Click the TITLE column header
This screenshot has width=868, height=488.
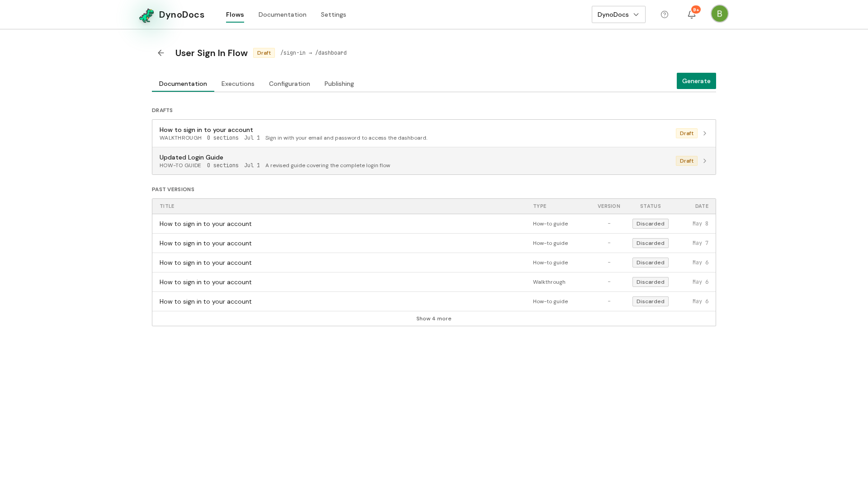(167, 206)
